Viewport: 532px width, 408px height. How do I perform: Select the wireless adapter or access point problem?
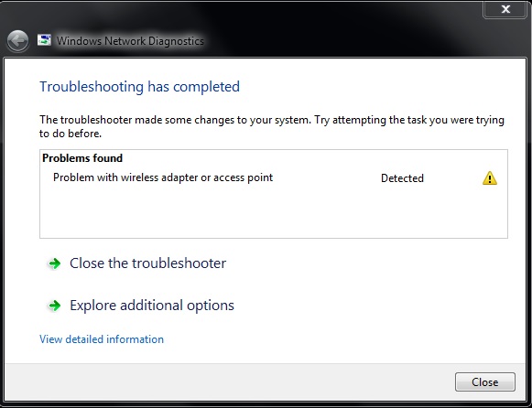pyautogui.click(x=163, y=177)
